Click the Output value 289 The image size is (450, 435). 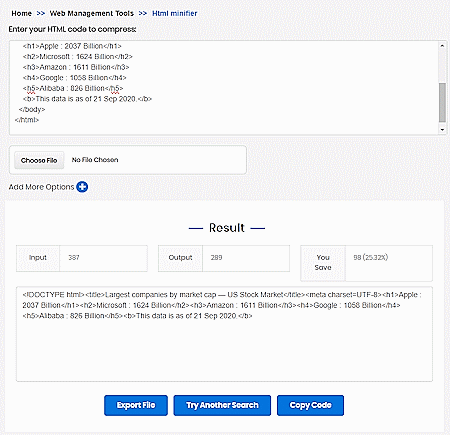click(216, 257)
